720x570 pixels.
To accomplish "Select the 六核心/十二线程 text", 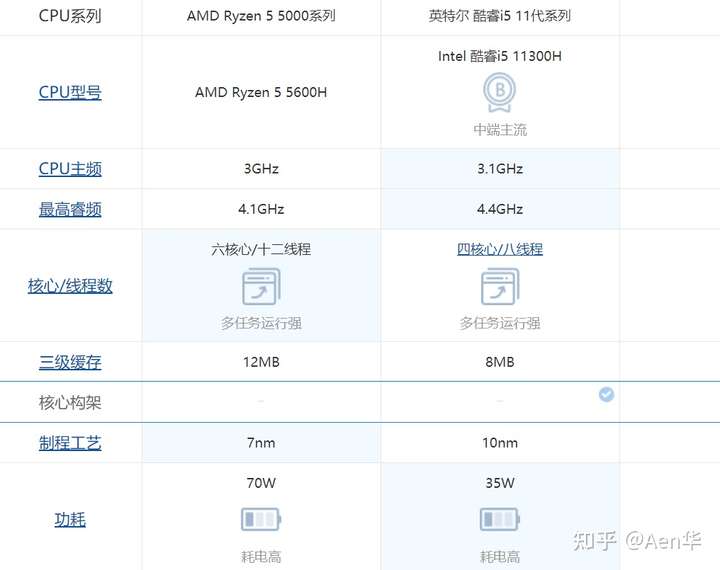I will pyautogui.click(x=261, y=249).
